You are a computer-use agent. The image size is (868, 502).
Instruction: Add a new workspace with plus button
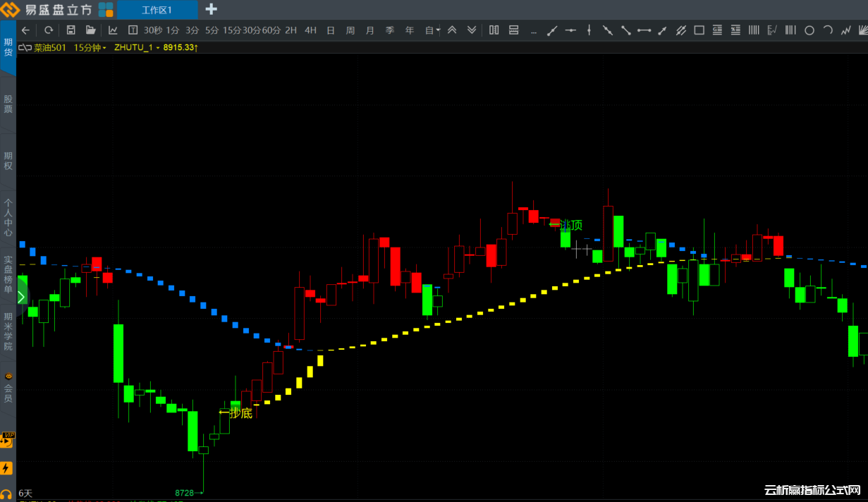coord(211,10)
